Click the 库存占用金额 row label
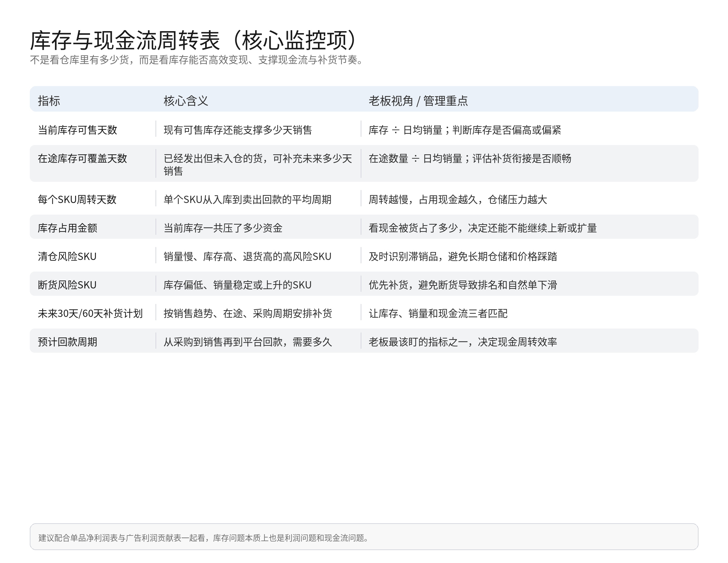The width and height of the screenshot is (728, 563). point(67,228)
